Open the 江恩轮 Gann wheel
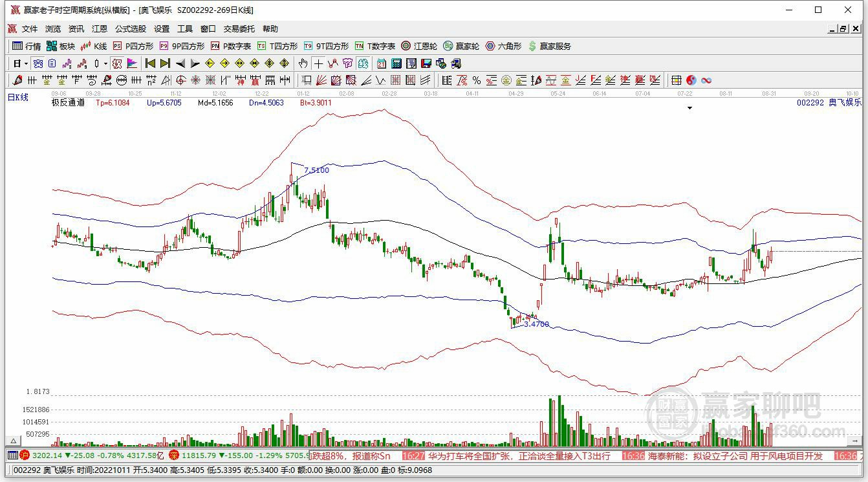Screen dimensions: 868x482 point(419,46)
